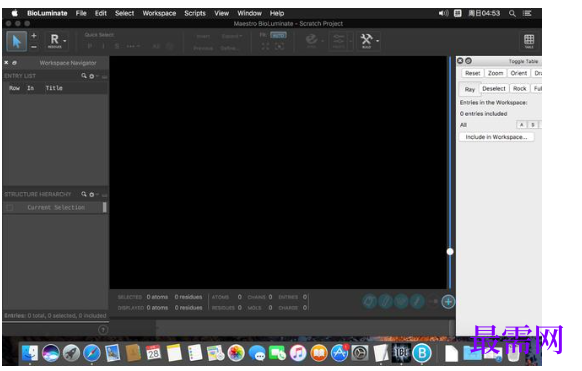This screenshot has height=371, width=582.
Task: Click Deselect in Toggle Table panel
Action: (494, 89)
